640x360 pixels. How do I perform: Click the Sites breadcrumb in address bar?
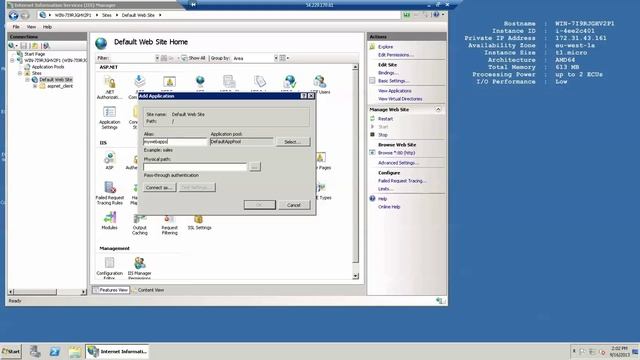click(107, 15)
